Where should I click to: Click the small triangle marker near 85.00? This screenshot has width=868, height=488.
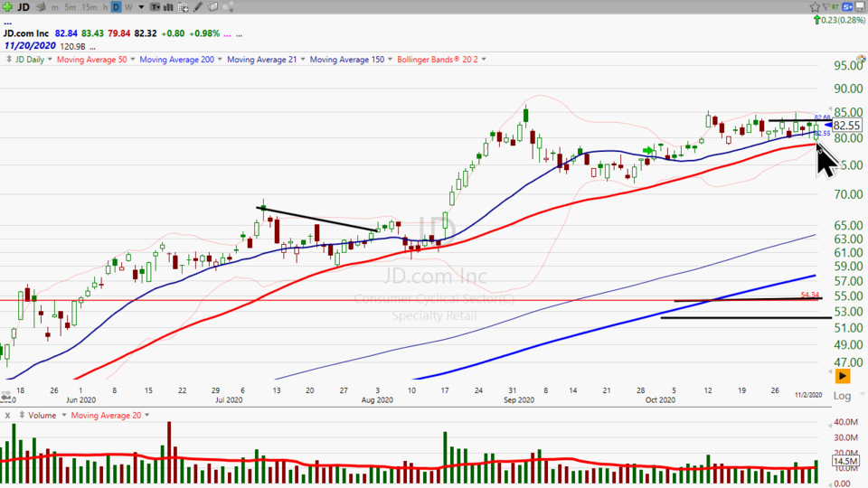[x=830, y=109]
